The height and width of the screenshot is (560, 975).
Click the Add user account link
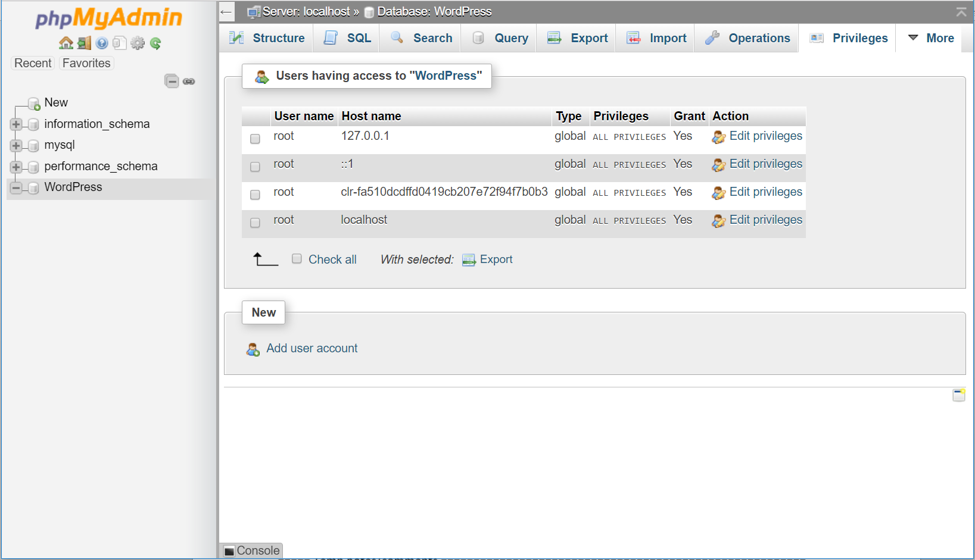pyautogui.click(x=312, y=348)
